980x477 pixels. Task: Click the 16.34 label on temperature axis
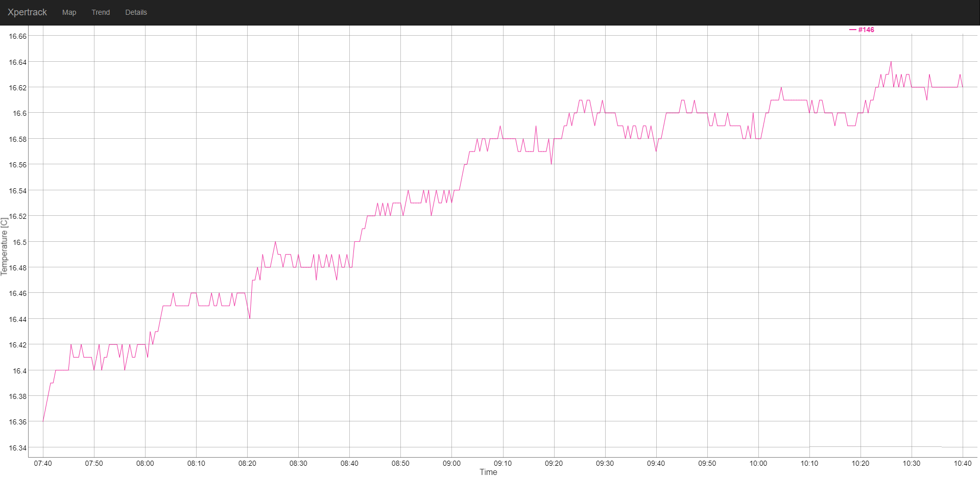(18, 448)
